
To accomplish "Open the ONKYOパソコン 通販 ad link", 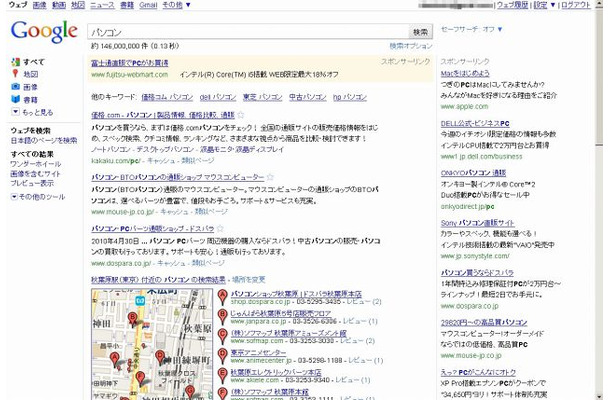I will [473, 173].
